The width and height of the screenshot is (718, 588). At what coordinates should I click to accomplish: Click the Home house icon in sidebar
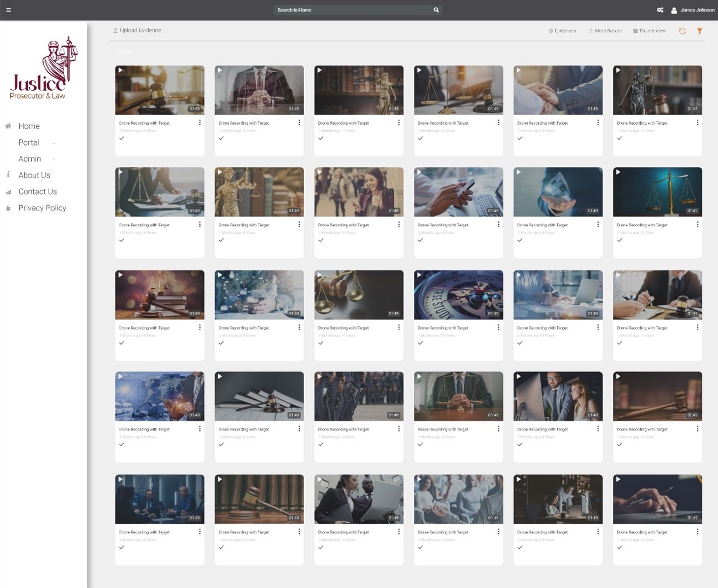(8, 126)
